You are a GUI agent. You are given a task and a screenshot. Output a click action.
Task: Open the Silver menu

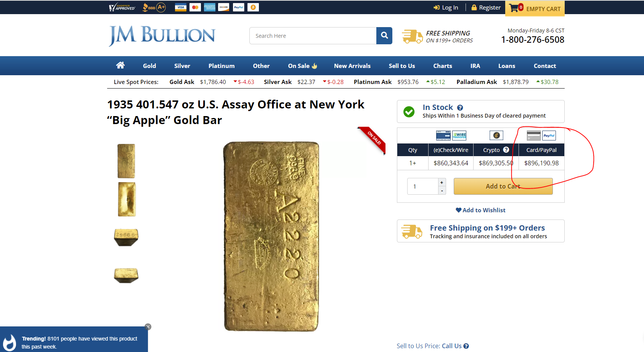pos(182,66)
